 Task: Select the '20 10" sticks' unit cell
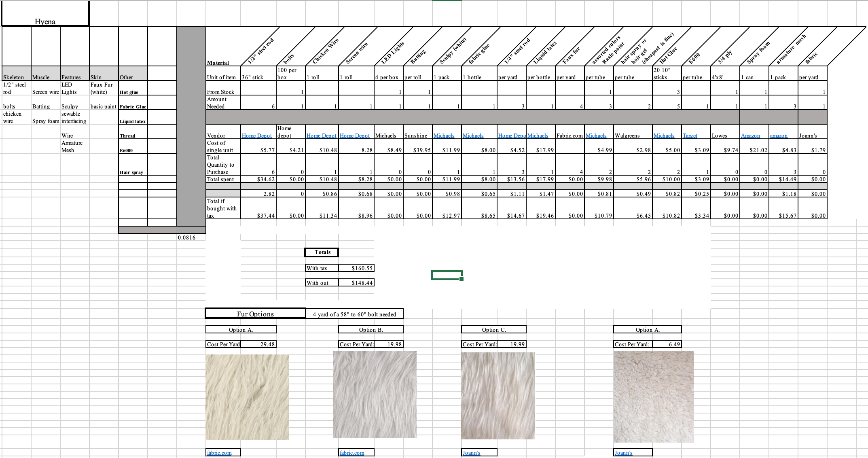click(x=667, y=73)
